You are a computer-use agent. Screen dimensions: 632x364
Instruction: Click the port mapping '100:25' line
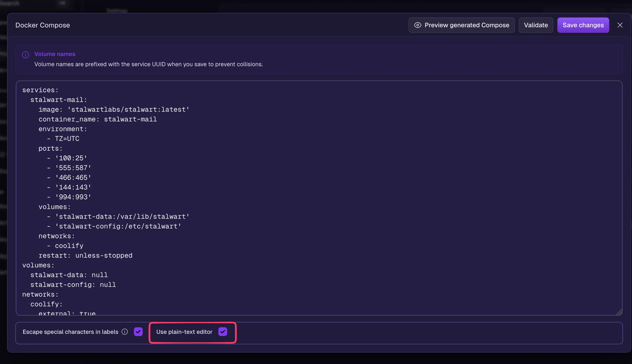tap(67, 158)
